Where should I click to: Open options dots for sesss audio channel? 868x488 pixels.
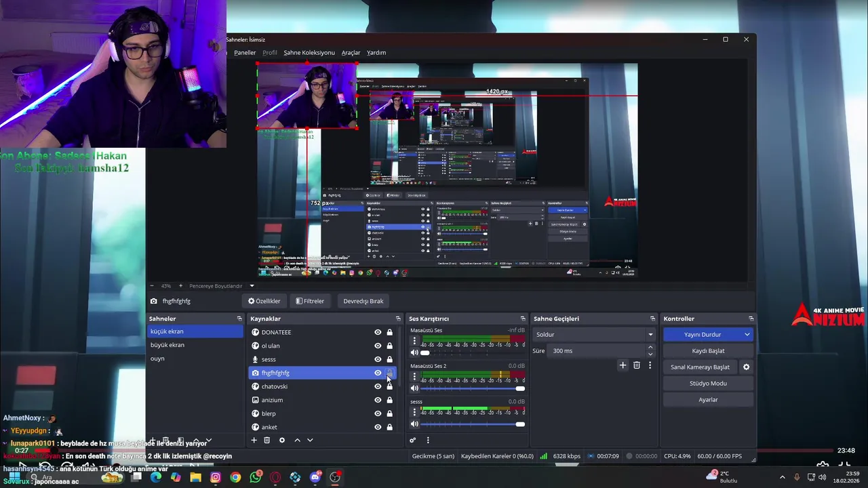[x=414, y=412]
